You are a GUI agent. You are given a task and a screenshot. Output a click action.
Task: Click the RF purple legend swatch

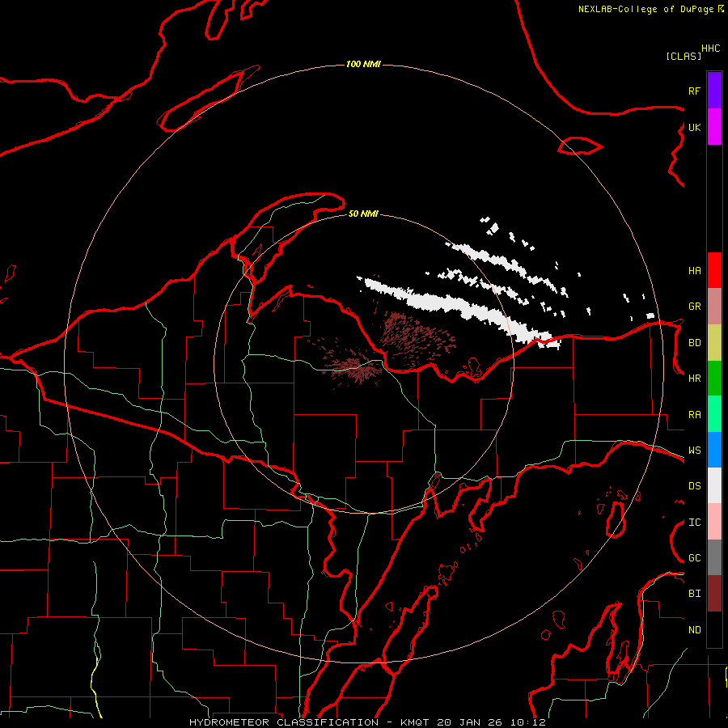tap(714, 91)
